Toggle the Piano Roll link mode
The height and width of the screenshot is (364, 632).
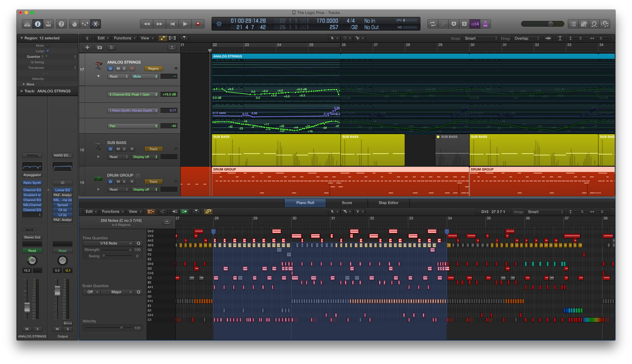[x=208, y=211]
